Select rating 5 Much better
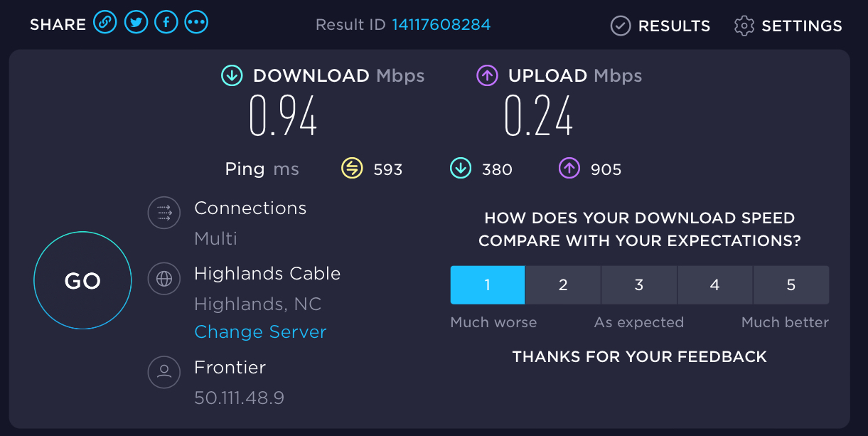Viewport: 868px width, 436px height. pos(791,285)
